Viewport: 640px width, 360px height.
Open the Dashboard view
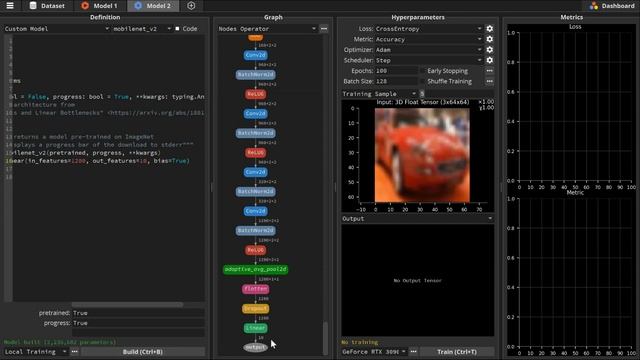click(x=612, y=6)
